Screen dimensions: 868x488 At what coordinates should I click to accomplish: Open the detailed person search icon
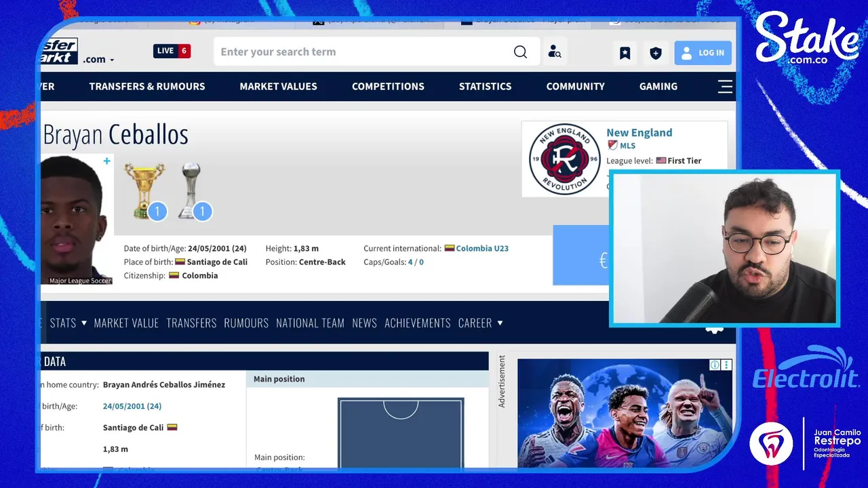coord(555,52)
